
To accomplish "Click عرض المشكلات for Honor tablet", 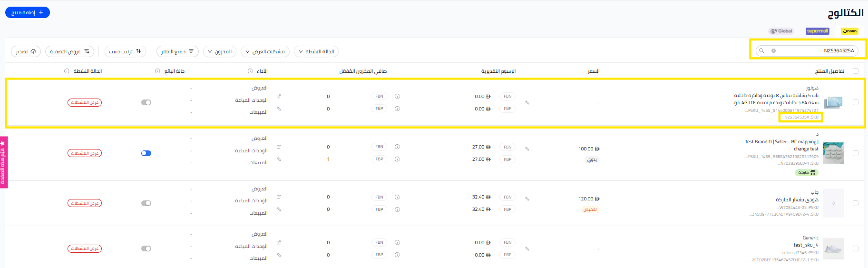I will (x=85, y=102).
